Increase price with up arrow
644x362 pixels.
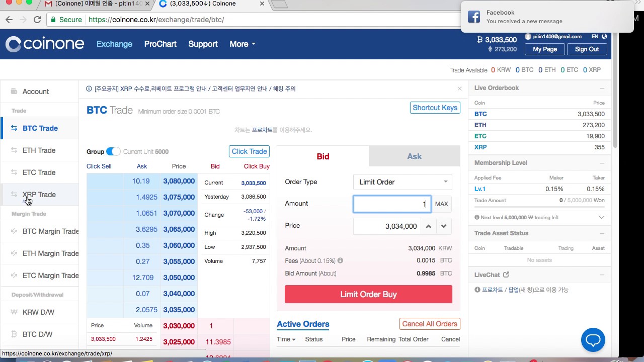tap(428, 226)
